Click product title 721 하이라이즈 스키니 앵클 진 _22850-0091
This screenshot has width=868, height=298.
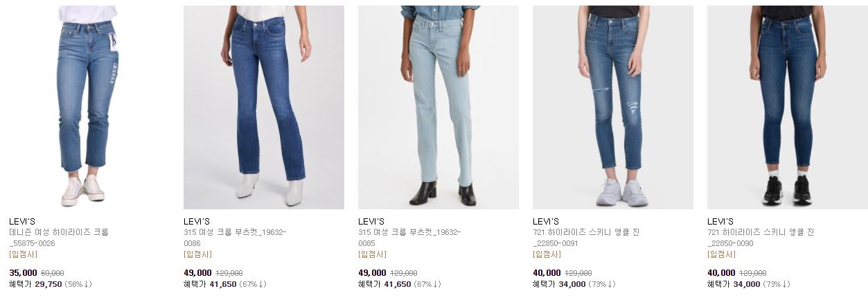[586, 238]
